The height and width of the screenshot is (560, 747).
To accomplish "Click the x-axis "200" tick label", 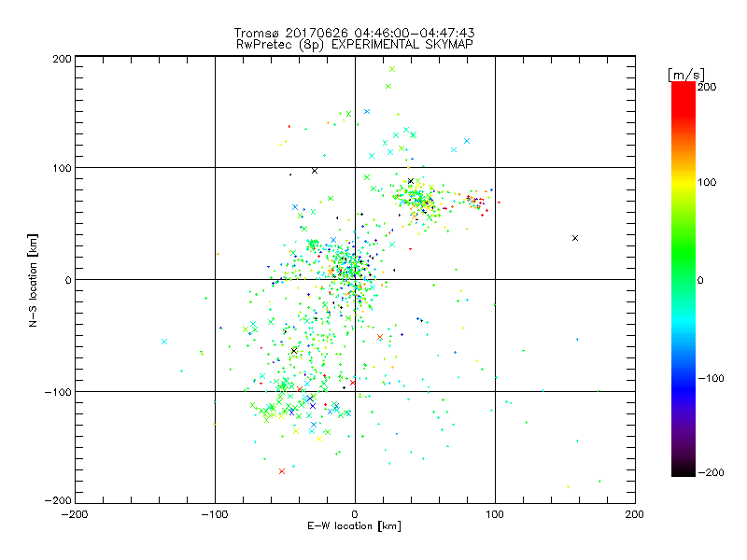I will (x=635, y=515).
